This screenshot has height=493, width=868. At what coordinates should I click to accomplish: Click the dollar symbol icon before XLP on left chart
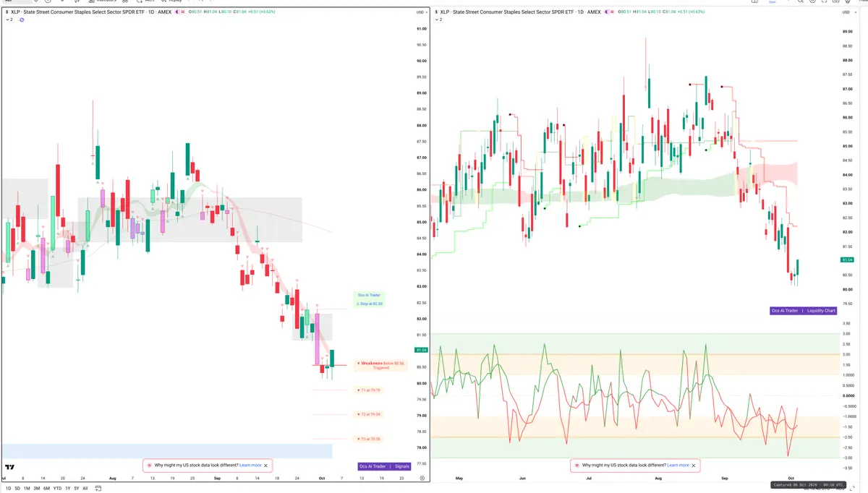[6, 12]
